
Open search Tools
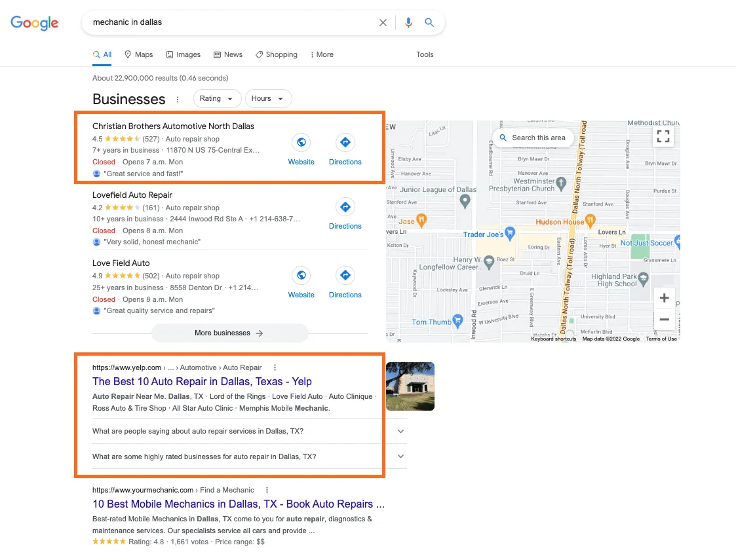pos(425,54)
